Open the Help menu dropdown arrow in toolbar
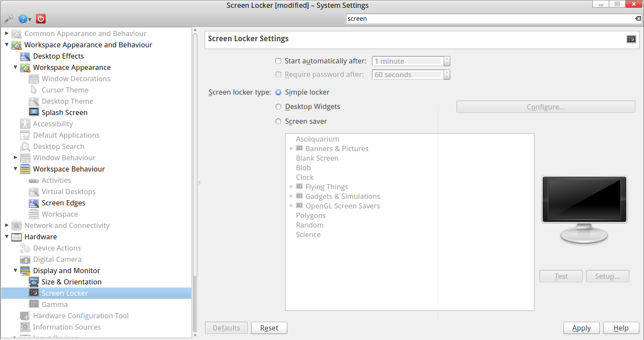The width and height of the screenshot is (644, 340). coord(30,20)
